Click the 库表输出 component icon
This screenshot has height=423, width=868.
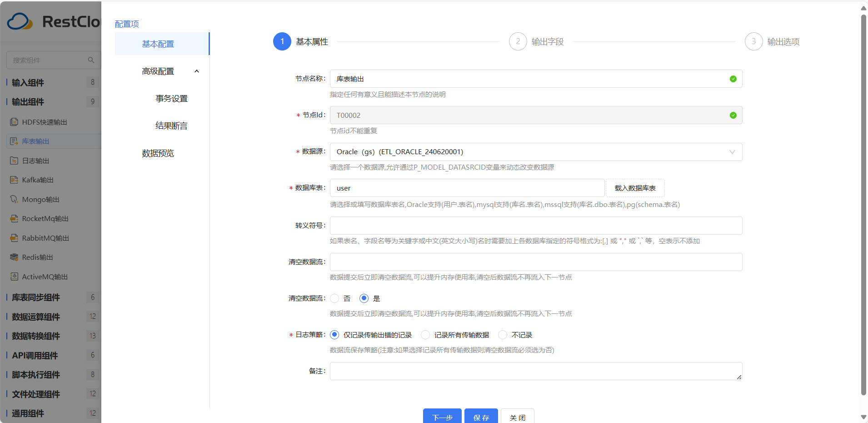click(x=14, y=141)
